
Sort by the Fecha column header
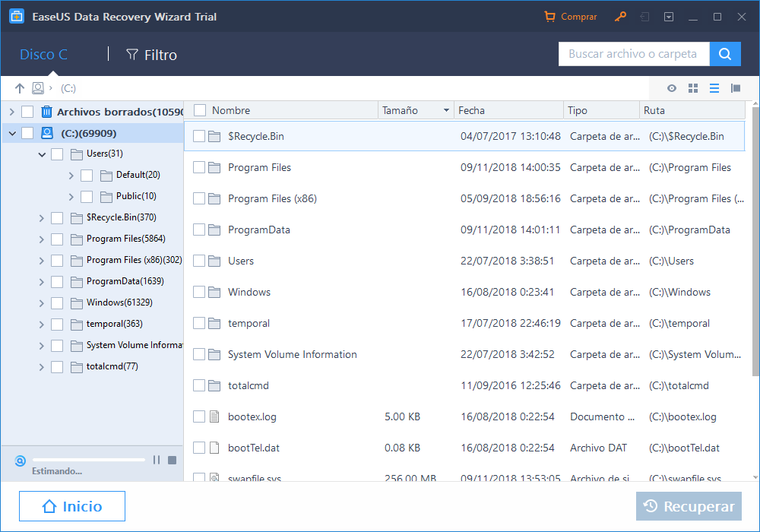(472, 110)
